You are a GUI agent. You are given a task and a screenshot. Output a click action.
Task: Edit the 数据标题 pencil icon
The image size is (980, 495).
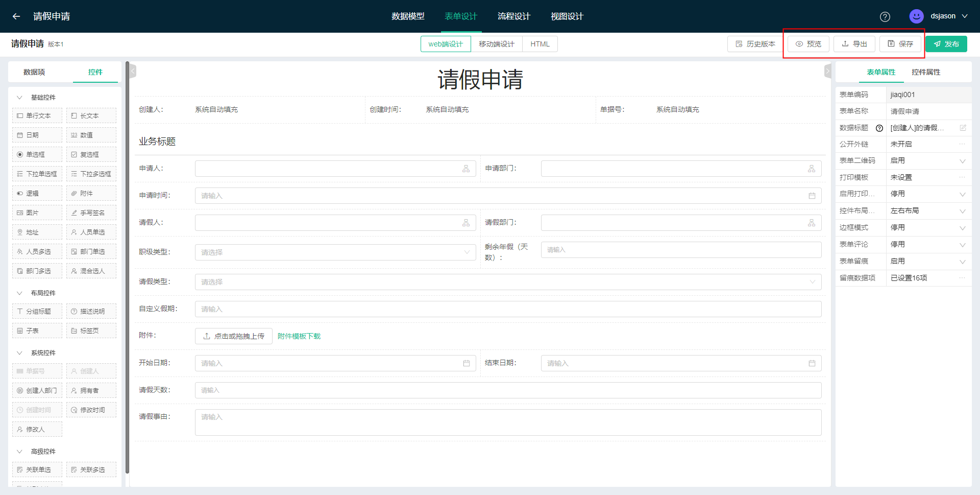pyautogui.click(x=963, y=128)
